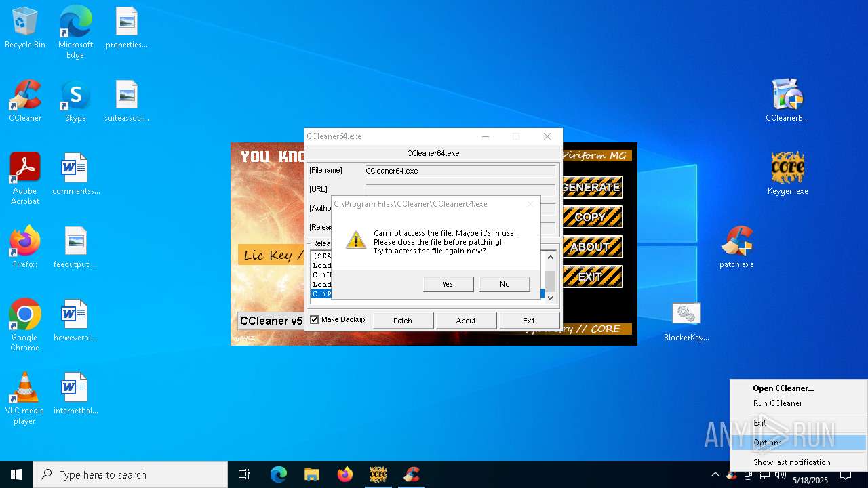
Task: Switch to the CORE keygen taskbar item
Action: pos(378,474)
